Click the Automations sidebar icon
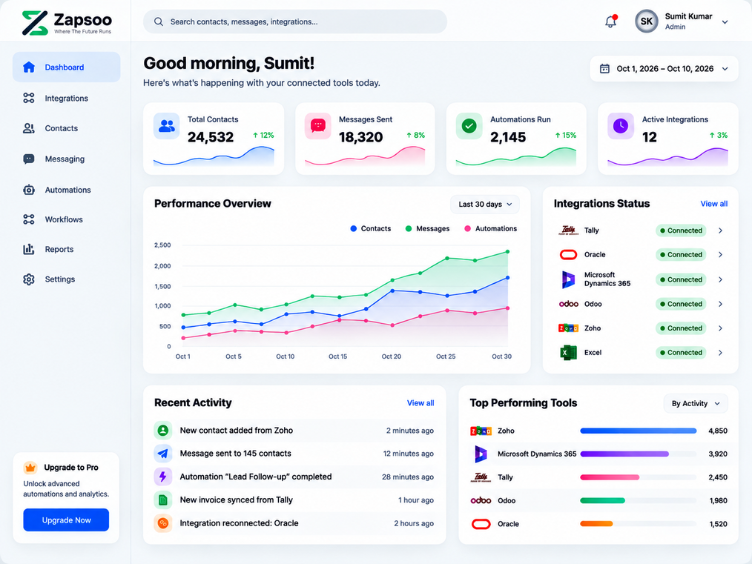Image resolution: width=752 pixels, height=564 pixels. (x=29, y=190)
